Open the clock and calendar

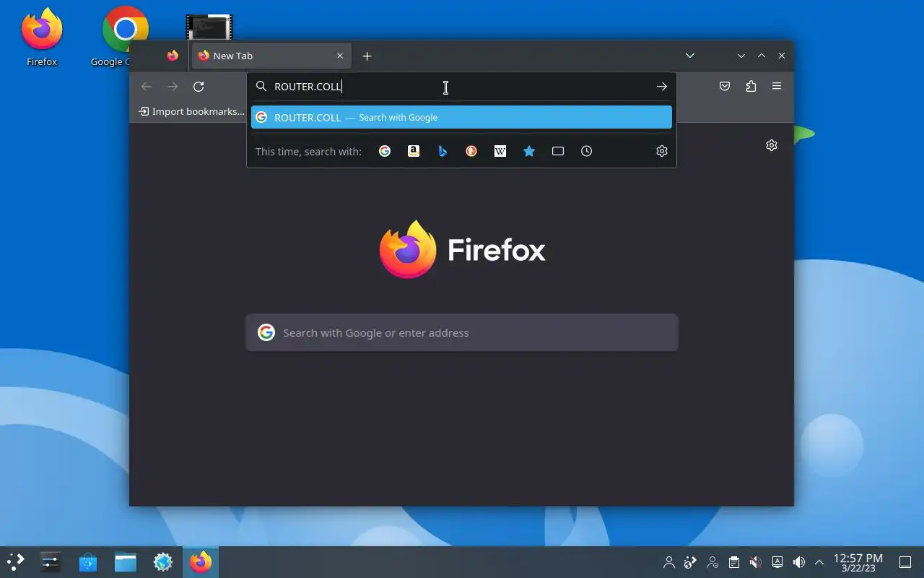[x=858, y=562]
